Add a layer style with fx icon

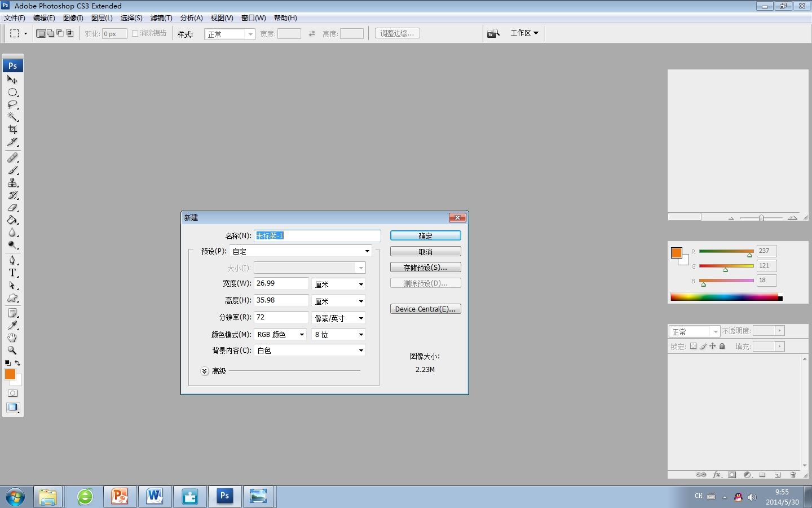(717, 475)
